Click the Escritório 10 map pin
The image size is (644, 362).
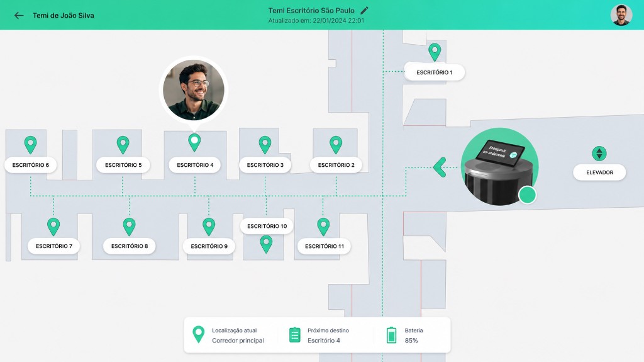(x=266, y=244)
